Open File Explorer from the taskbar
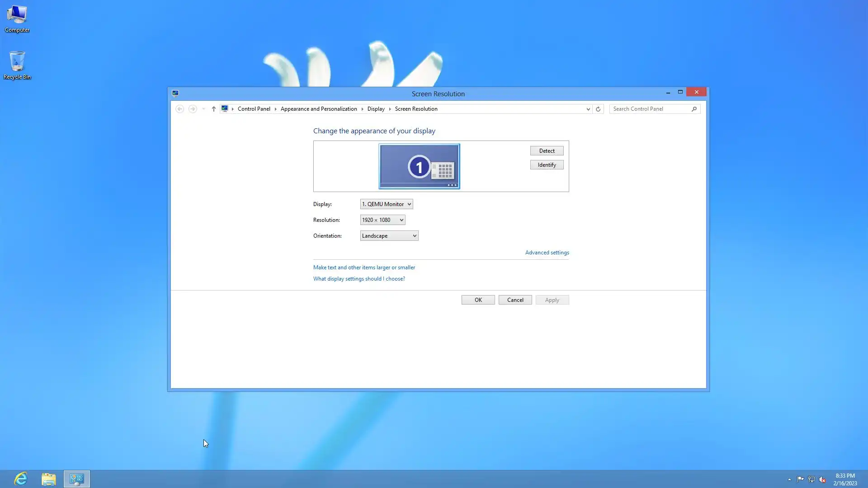This screenshot has height=488, width=868. point(49,479)
